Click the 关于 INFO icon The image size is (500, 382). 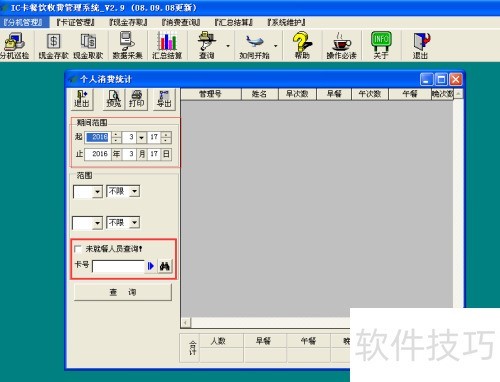coord(381,46)
